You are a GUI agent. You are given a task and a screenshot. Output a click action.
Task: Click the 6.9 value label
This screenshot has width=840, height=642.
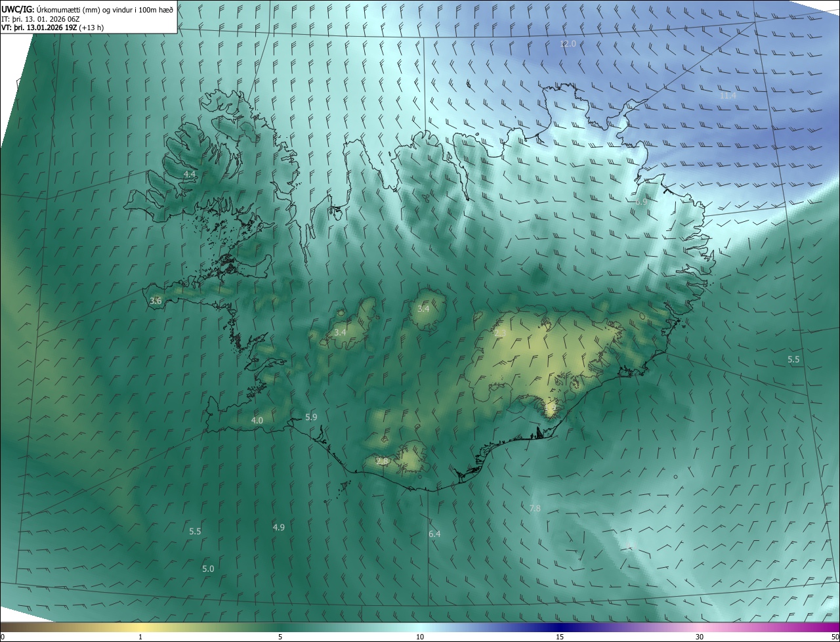coord(641,202)
